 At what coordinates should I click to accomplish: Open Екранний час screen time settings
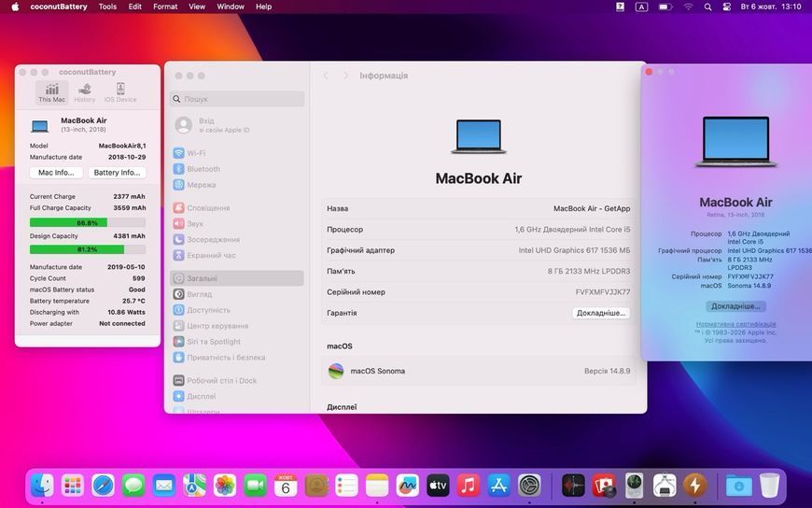click(x=237, y=256)
